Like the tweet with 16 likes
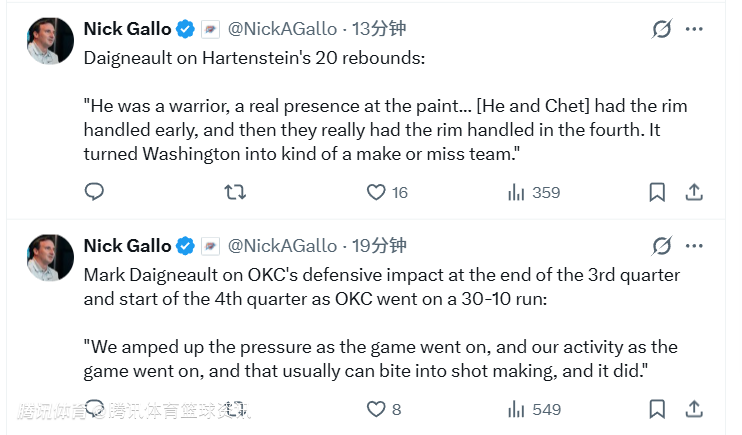This screenshot has width=742, height=435. coord(376,192)
